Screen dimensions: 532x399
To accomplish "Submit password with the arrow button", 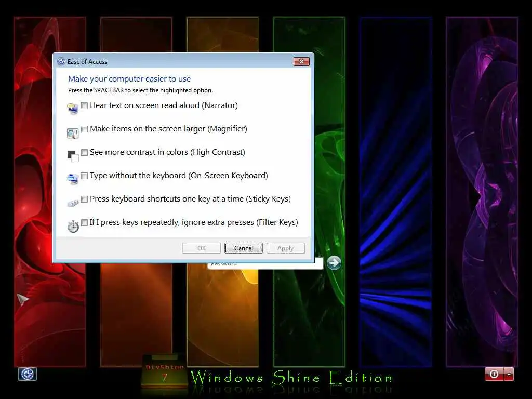I will (334, 262).
